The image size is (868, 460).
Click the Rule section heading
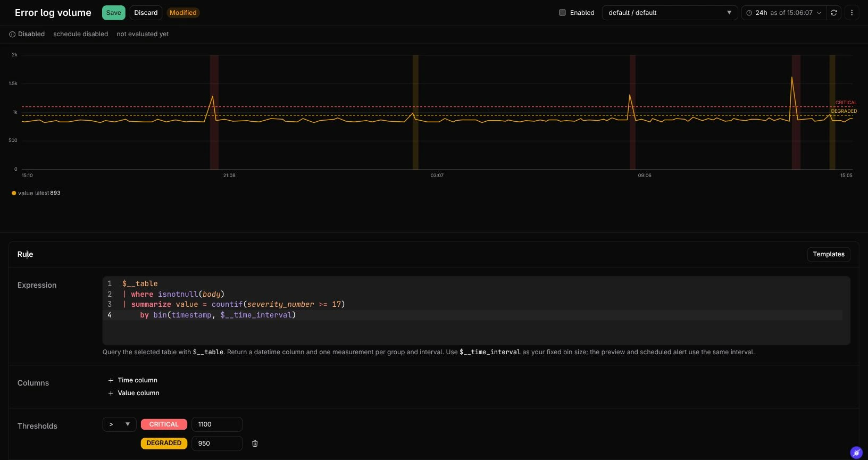25,254
